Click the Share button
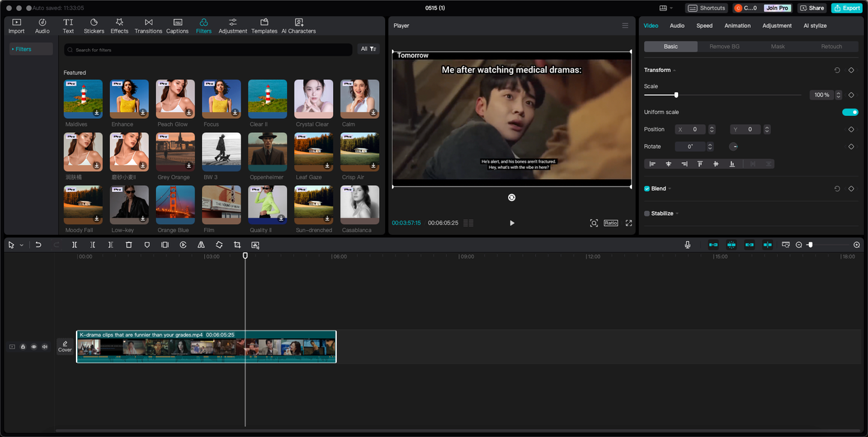 click(x=812, y=8)
